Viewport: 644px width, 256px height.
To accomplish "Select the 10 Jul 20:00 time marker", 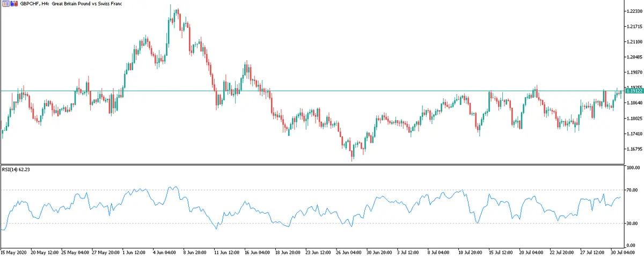I will tap(471, 251).
